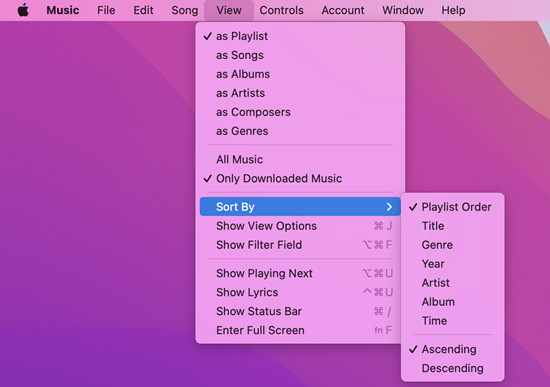Sort by Year

tap(452, 263)
